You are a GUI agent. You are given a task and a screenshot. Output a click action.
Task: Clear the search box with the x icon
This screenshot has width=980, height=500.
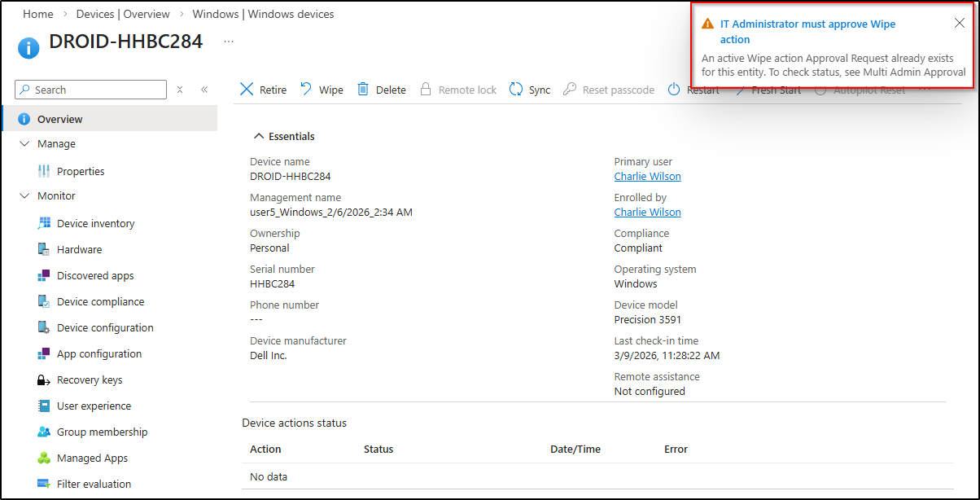click(179, 90)
